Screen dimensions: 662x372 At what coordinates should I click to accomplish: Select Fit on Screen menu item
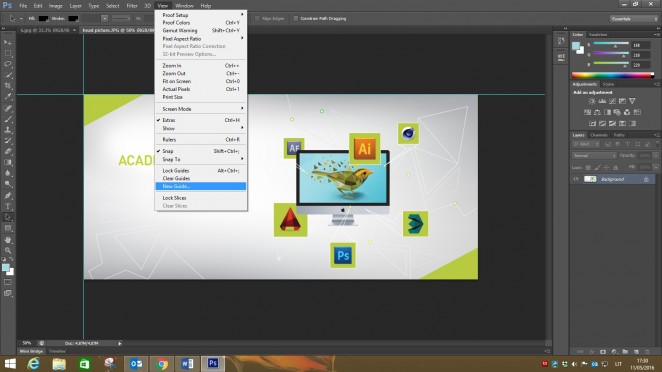[201, 81]
